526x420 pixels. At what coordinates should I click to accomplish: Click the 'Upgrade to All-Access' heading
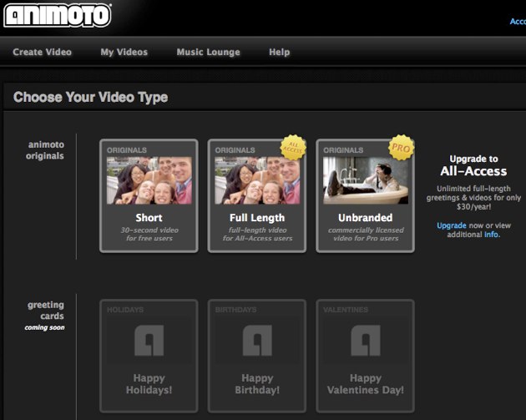[473, 165]
